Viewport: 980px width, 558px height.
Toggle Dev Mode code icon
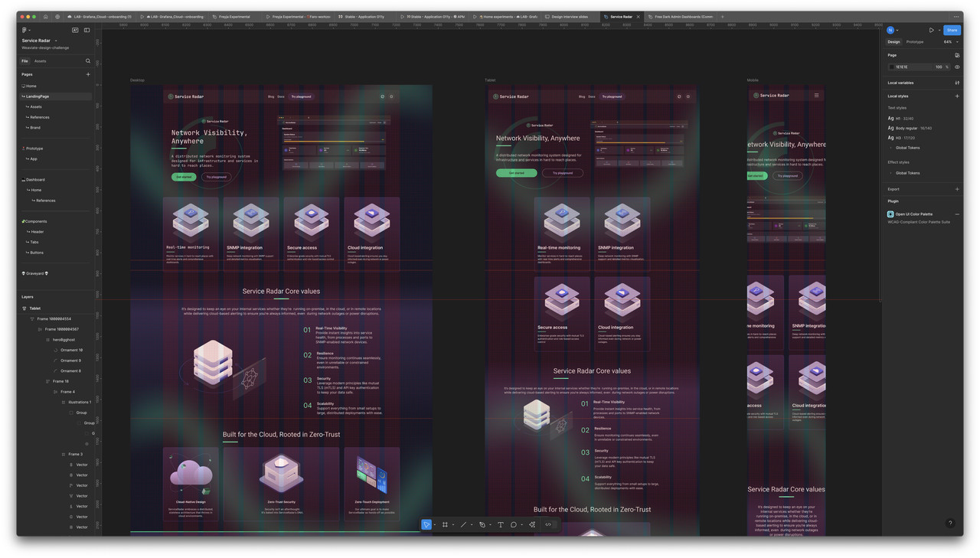(548, 524)
